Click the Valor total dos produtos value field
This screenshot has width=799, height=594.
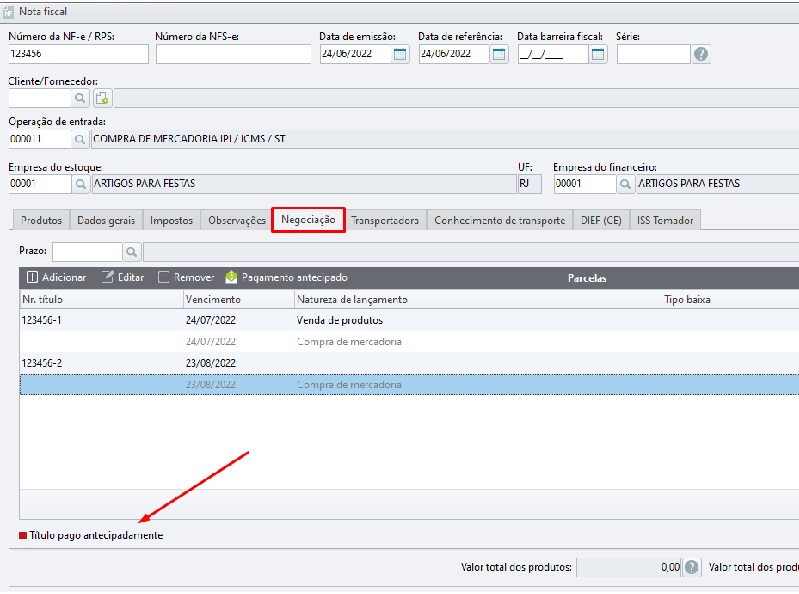point(629,567)
